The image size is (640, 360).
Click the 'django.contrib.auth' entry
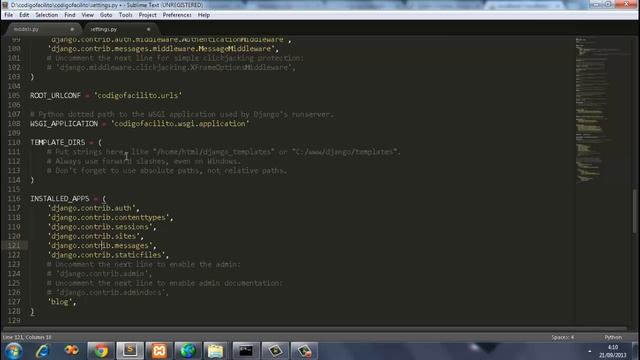tap(93, 208)
